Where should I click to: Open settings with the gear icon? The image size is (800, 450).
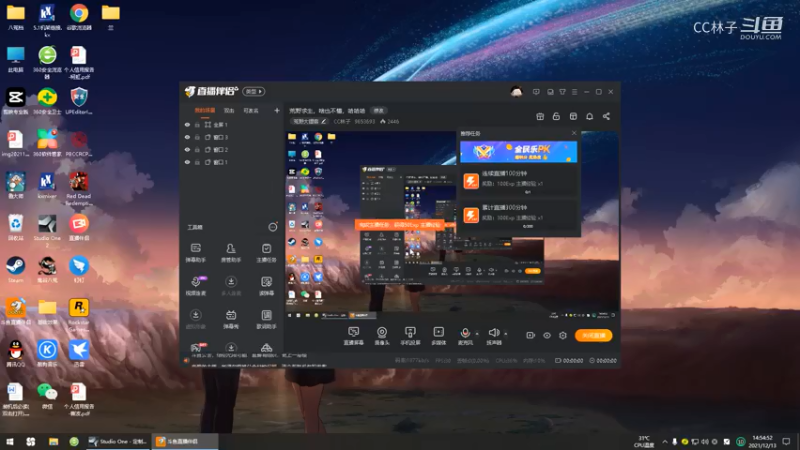[563, 335]
